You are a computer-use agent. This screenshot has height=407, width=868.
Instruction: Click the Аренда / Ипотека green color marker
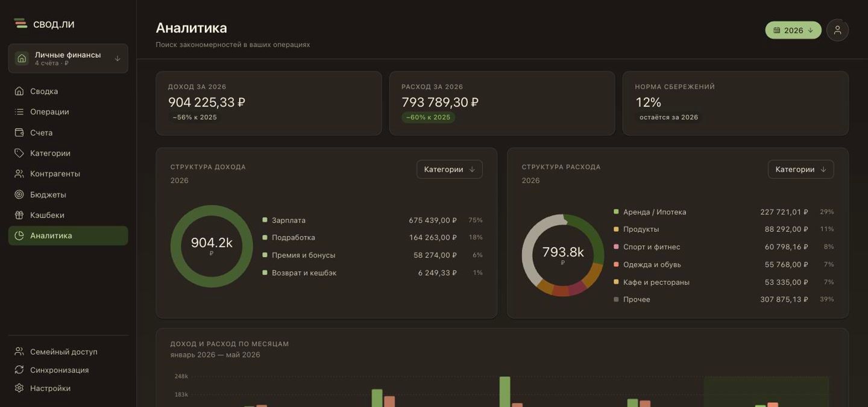(x=616, y=212)
